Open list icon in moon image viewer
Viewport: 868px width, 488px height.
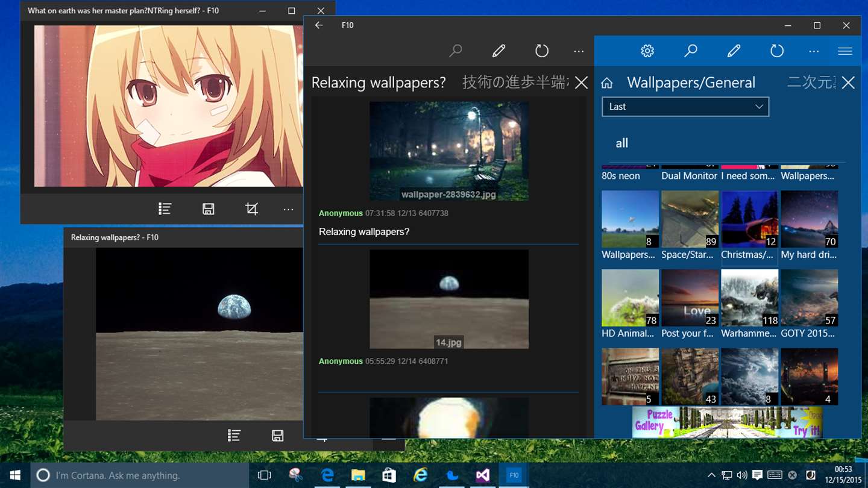(234, 436)
